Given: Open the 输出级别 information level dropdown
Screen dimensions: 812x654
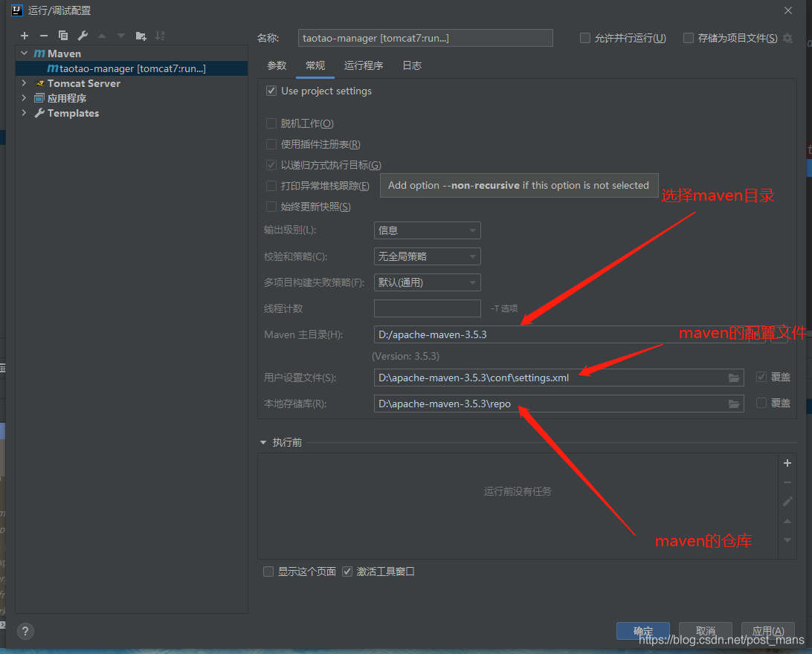Looking at the screenshot, I should [427, 230].
